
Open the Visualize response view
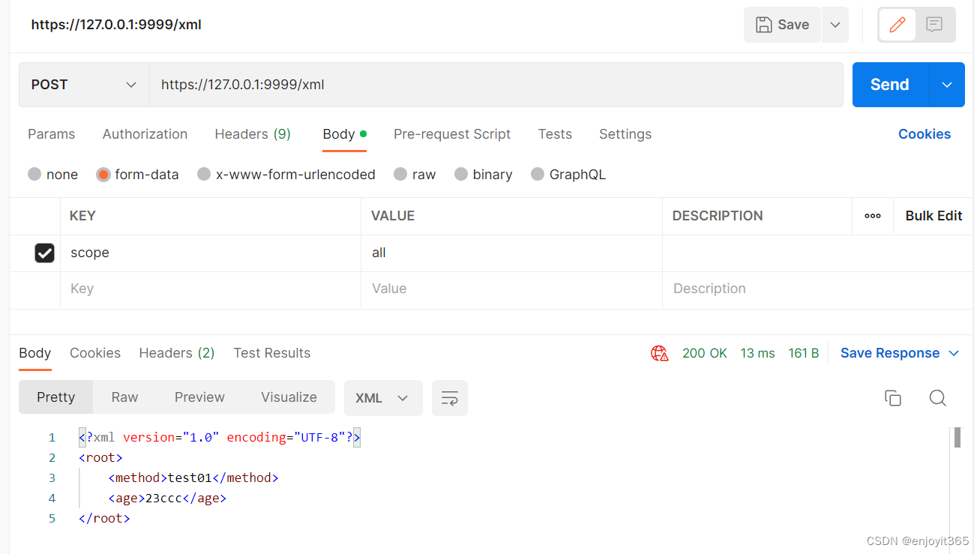(x=289, y=397)
